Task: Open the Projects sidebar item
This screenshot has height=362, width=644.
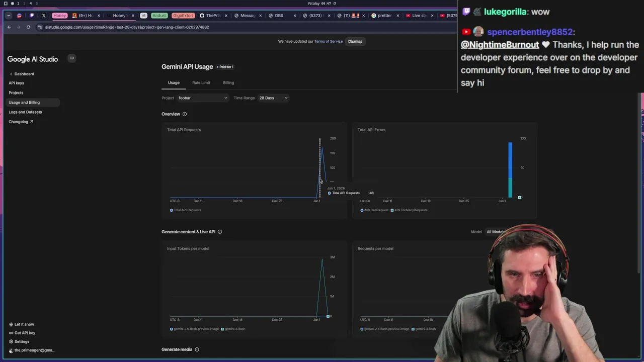Action: coord(16,93)
